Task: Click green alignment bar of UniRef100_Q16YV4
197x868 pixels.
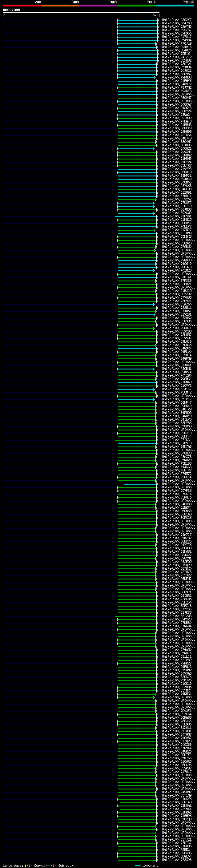Action: pos(138,162)
